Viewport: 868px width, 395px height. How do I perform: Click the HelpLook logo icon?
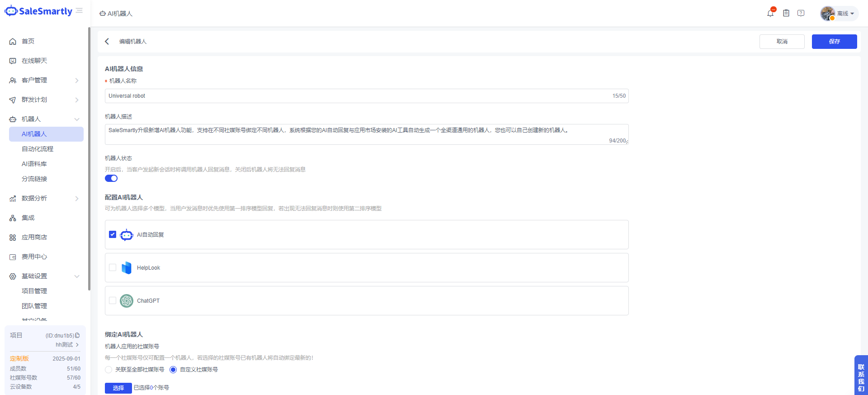[127, 268]
